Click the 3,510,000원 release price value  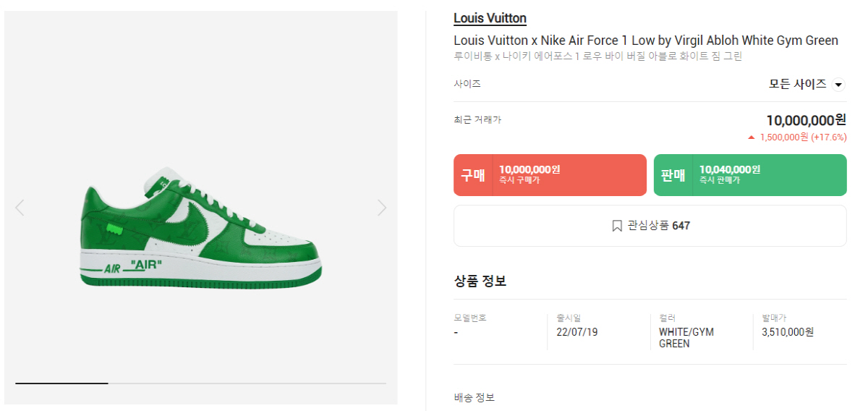tap(787, 332)
